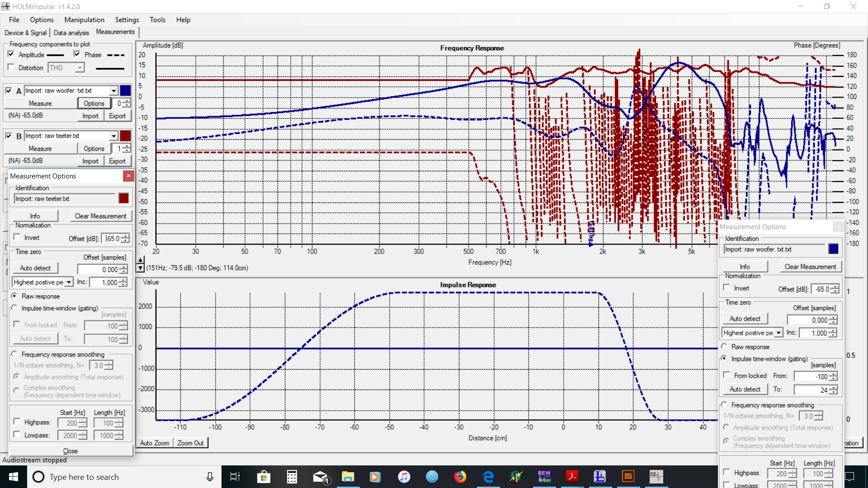Select Raw response in woofer options
Image resolution: width=868 pixels, height=488 pixels.
pyautogui.click(x=724, y=347)
